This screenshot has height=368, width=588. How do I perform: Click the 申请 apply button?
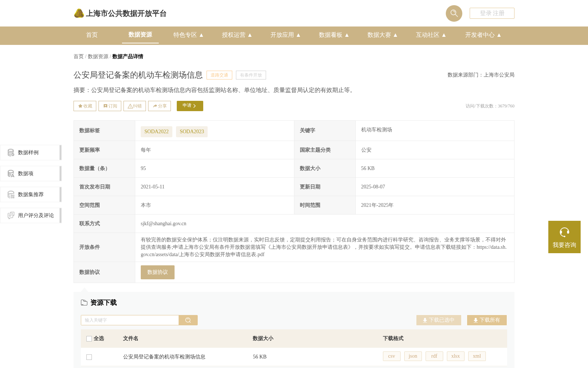point(190,106)
